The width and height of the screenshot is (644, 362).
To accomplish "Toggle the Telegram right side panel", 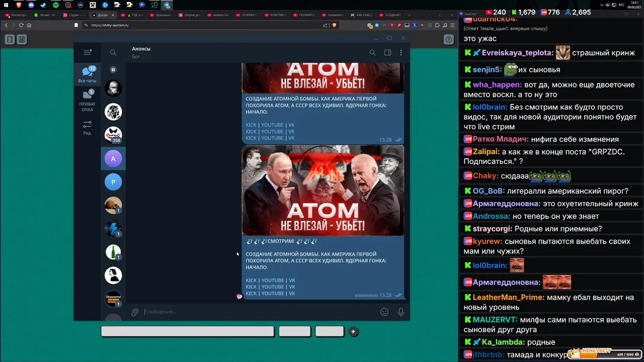I will [387, 52].
